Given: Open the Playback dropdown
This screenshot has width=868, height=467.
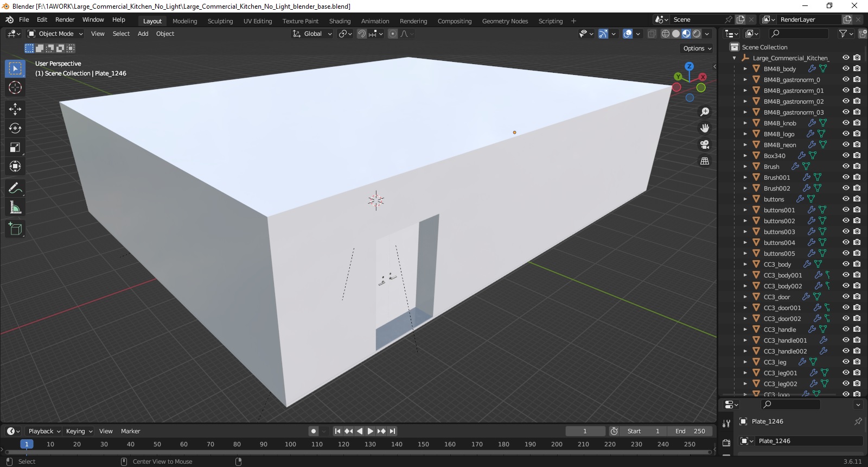Looking at the screenshot, I should (x=44, y=431).
